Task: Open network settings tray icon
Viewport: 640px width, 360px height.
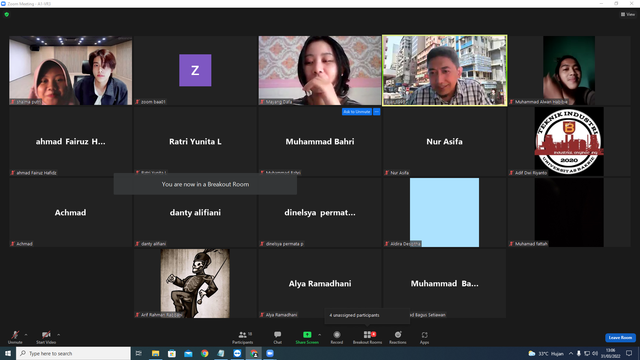Action: (x=587, y=353)
